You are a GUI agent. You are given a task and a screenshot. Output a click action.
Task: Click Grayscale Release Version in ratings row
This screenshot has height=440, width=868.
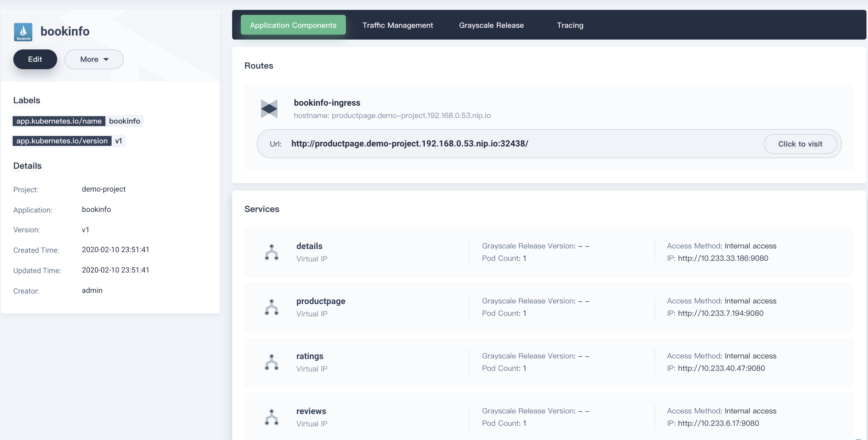535,356
